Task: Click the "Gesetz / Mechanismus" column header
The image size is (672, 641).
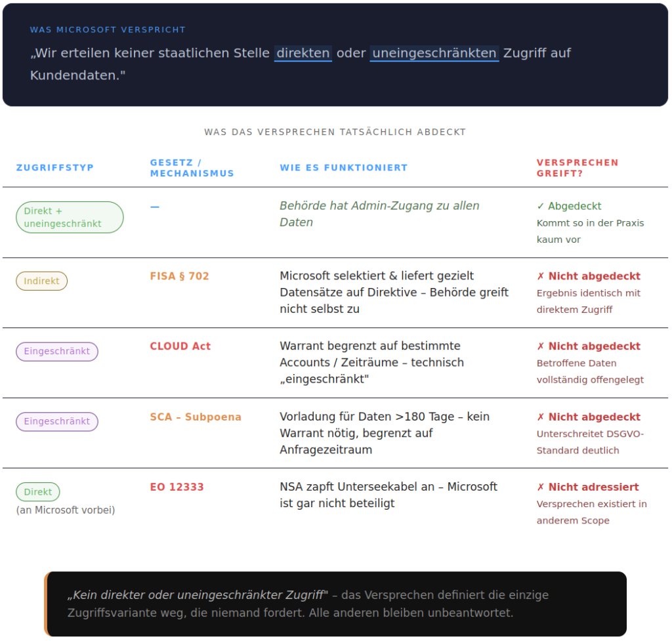Action: pos(192,168)
